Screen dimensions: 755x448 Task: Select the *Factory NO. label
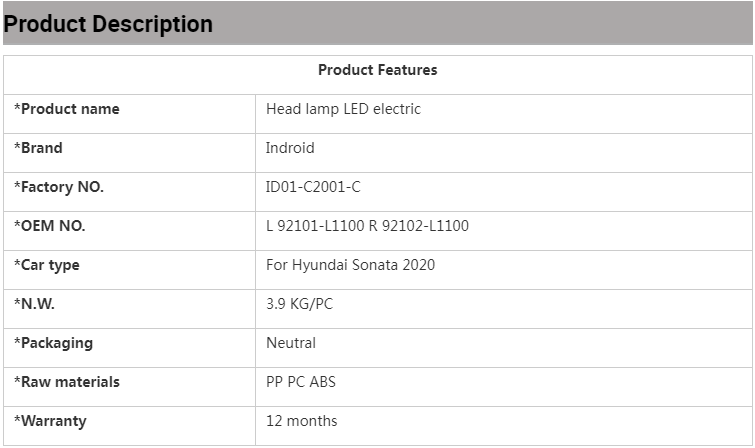[59, 187]
